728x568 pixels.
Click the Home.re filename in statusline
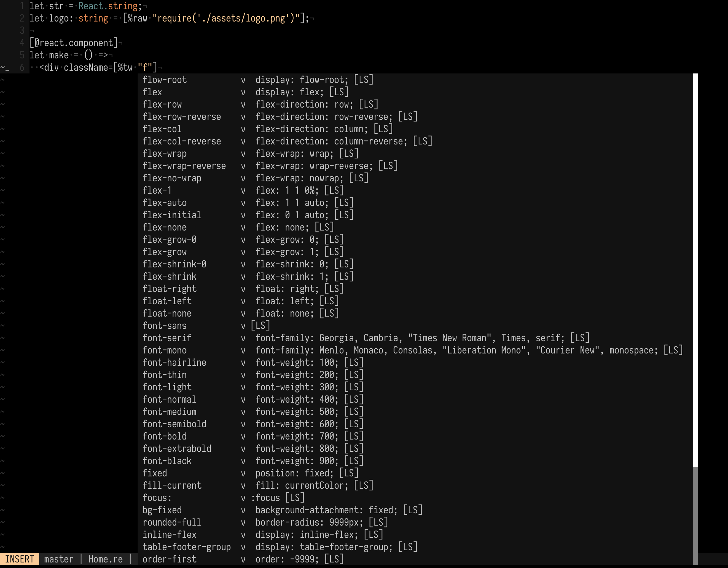pyautogui.click(x=105, y=559)
